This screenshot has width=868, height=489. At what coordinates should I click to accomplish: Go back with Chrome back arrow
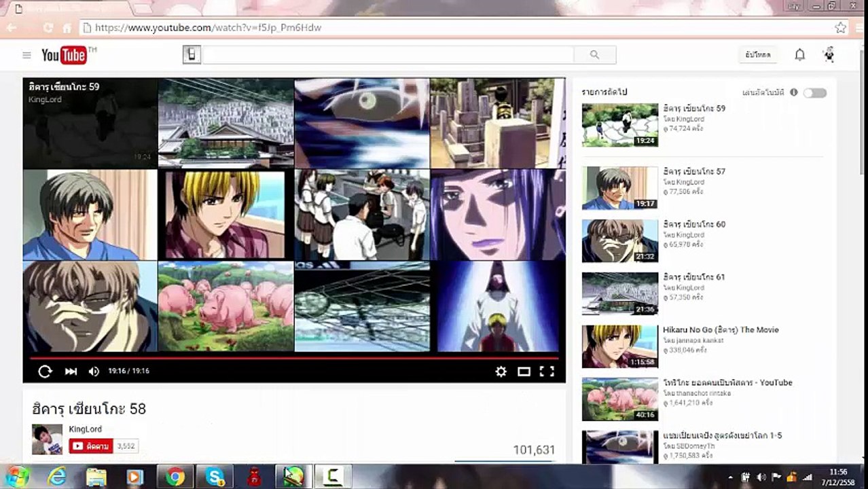pyautogui.click(x=12, y=28)
